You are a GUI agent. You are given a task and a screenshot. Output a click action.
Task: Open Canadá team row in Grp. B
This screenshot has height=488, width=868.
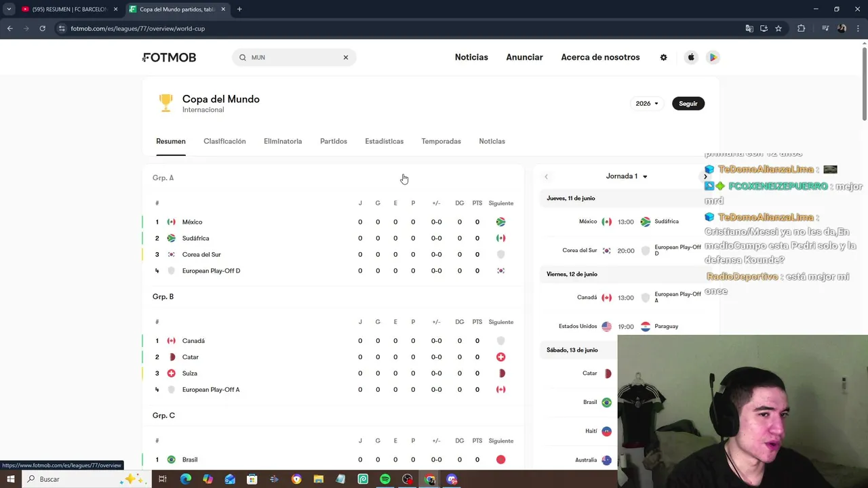click(x=333, y=341)
